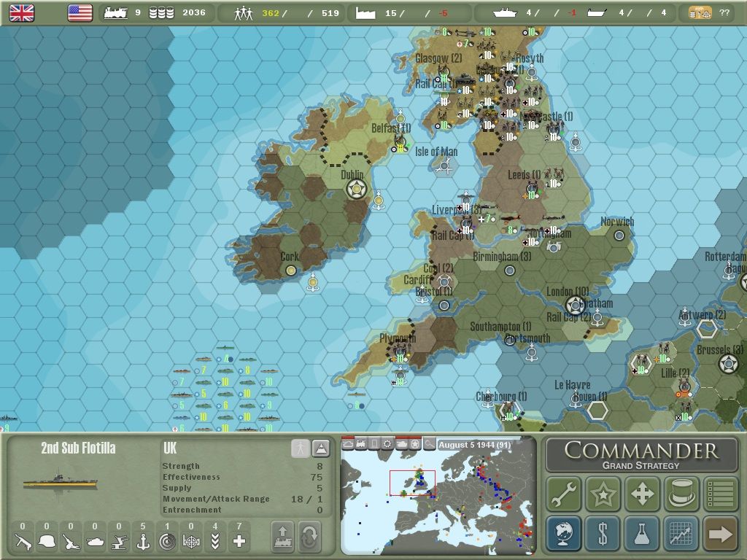
Task: Click the "Entrenchment" stat label
Action: coord(192,510)
